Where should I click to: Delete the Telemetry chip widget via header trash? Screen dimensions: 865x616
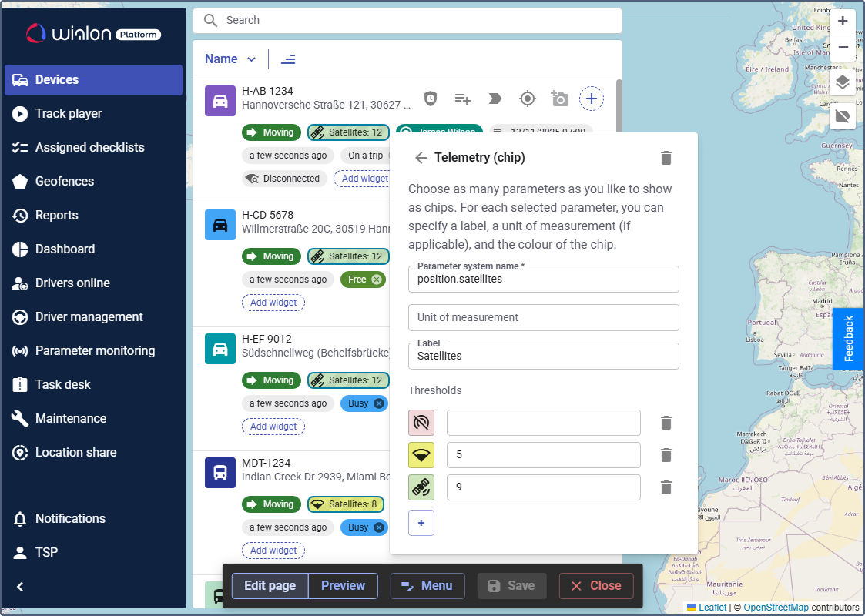[x=666, y=158]
